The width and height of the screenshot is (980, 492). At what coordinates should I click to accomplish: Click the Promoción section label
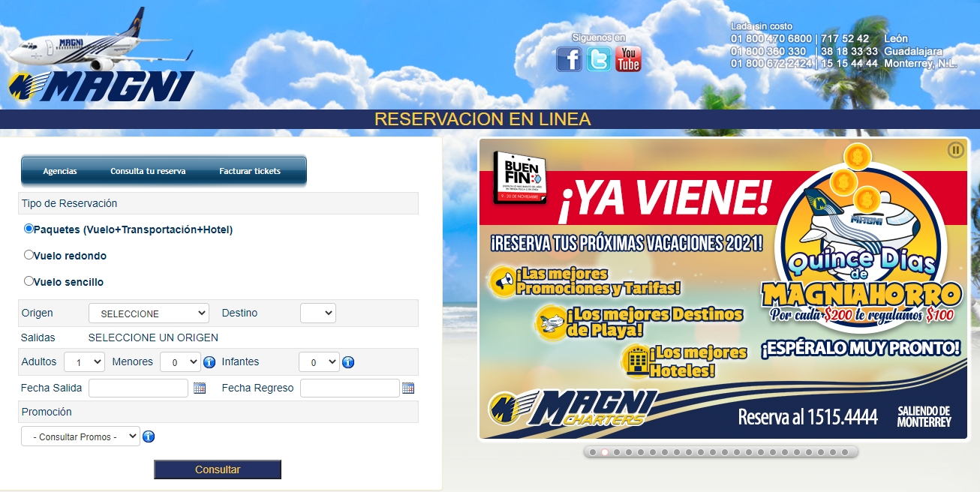[47, 412]
